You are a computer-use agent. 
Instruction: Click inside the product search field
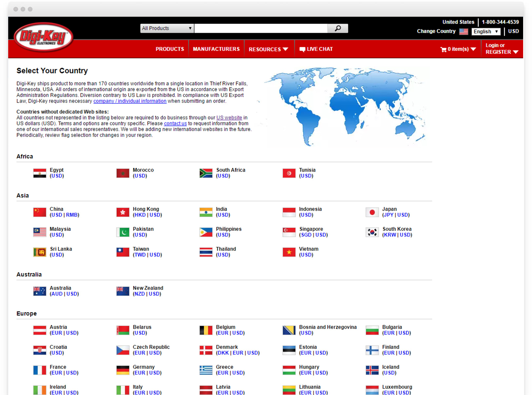[261, 28]
